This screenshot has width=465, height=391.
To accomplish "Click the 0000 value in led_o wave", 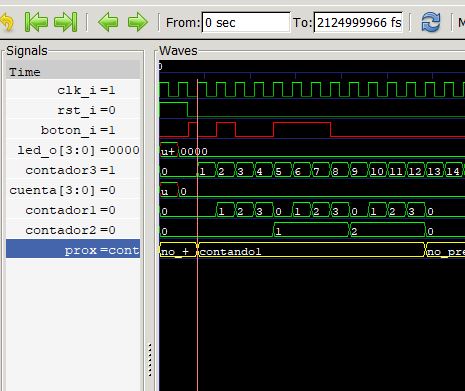I will 194,152.
